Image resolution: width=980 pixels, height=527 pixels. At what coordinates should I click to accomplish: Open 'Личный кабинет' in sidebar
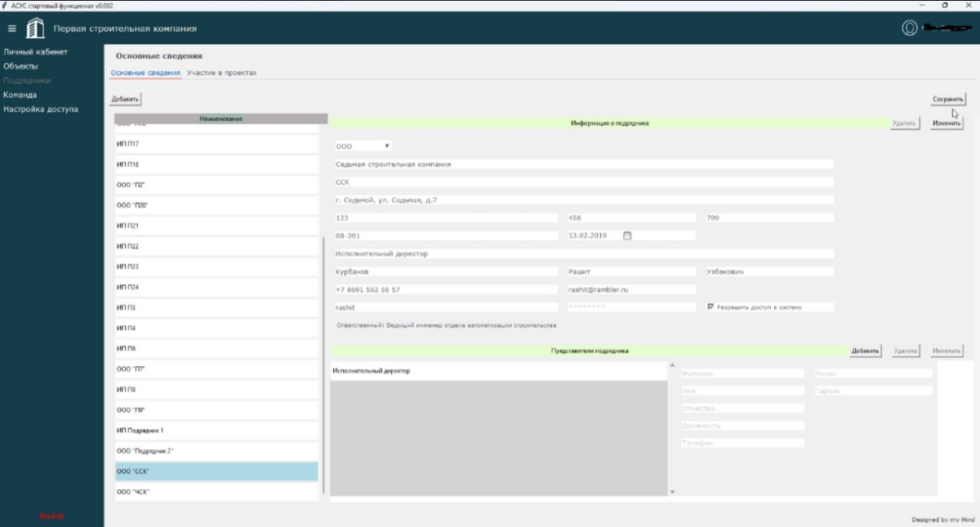pyautogui.click(x=35, y=52)
